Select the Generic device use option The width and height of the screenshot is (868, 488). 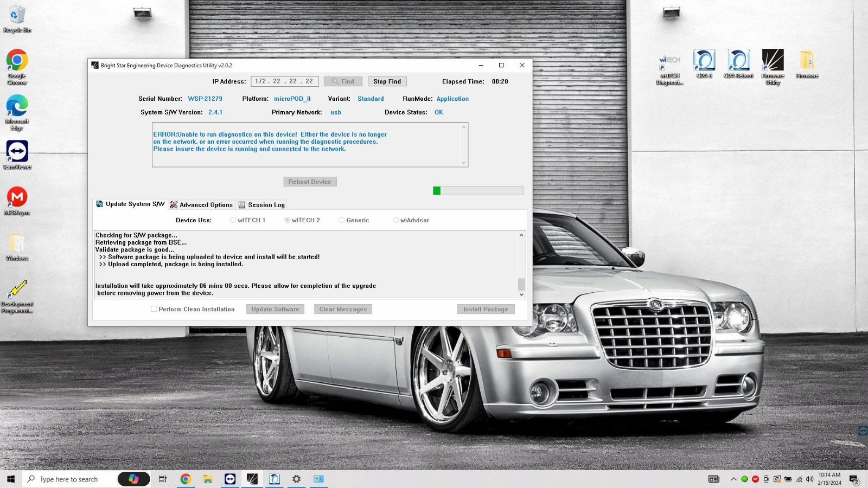click(x=342, y=220)
